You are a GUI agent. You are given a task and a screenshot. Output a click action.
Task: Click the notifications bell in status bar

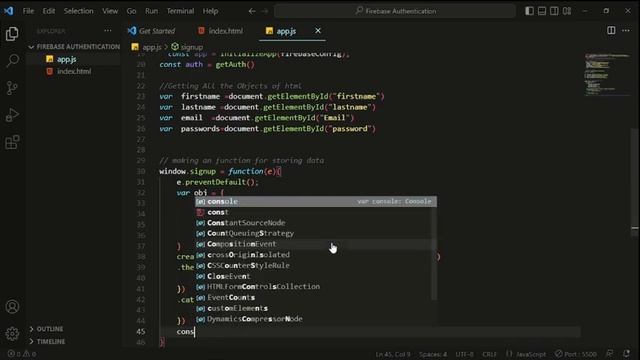(626, 354)
